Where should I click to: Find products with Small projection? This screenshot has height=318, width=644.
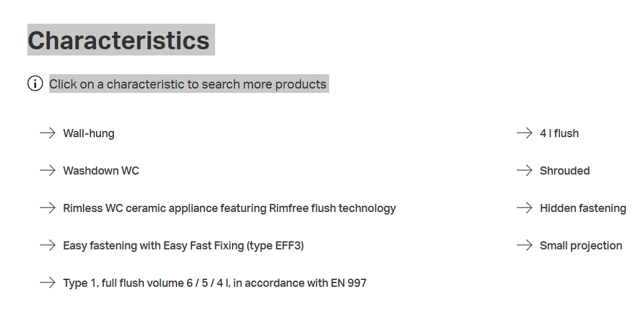click(581, 246)
